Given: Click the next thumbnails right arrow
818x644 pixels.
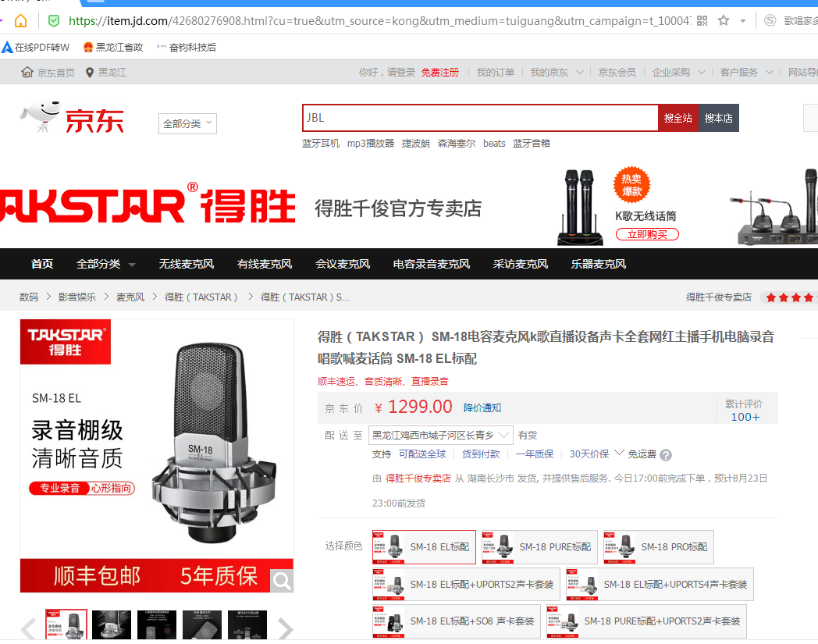Looking at the screenshot, I should click(286, 628).
